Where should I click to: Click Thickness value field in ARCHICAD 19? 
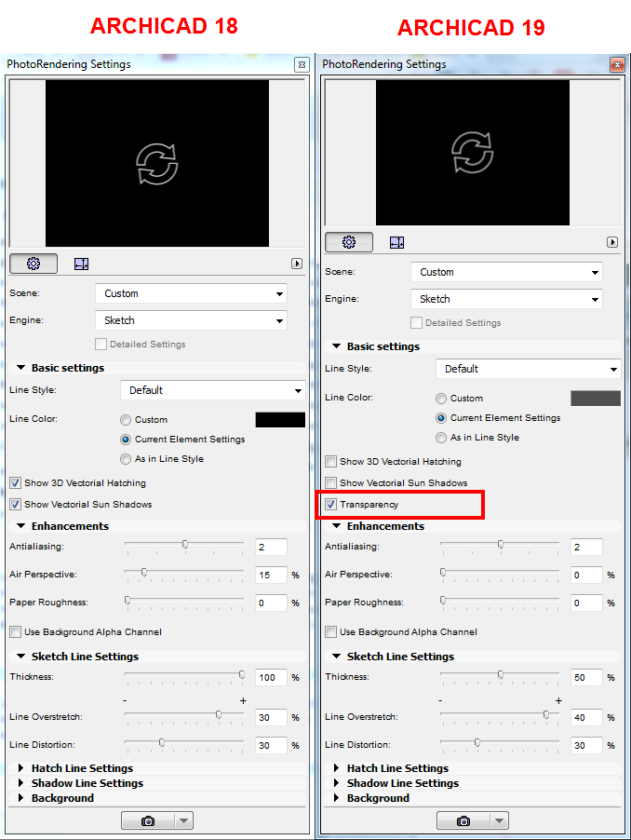tap(586, 678)
